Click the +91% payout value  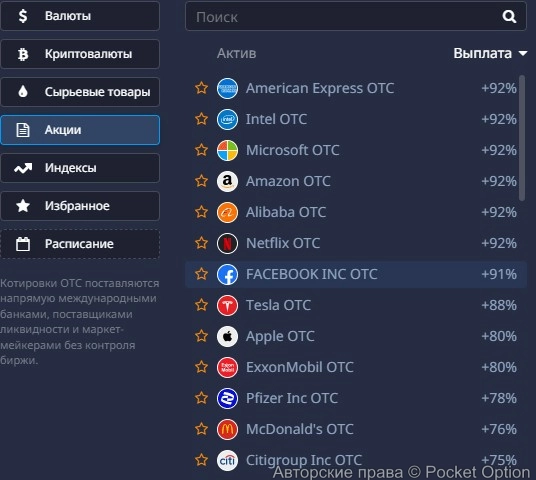499,274
